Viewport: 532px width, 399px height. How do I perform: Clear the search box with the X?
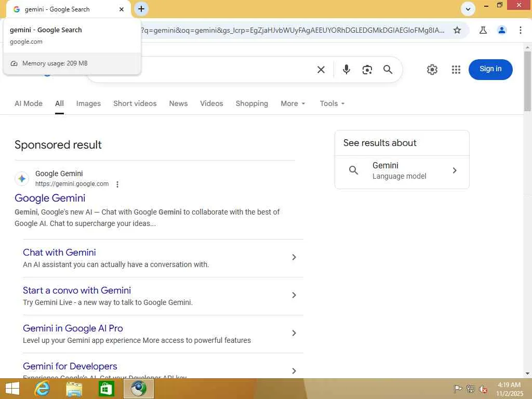point(321,70)
